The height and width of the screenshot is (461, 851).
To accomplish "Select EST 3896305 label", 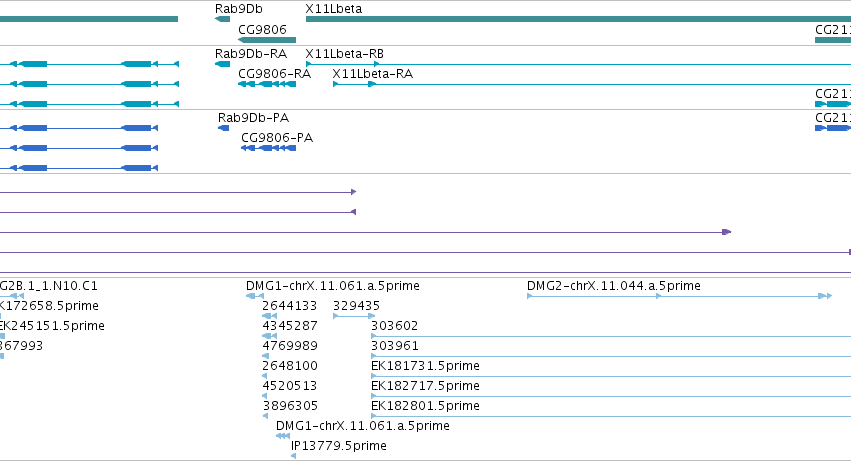I will point(290,406).
